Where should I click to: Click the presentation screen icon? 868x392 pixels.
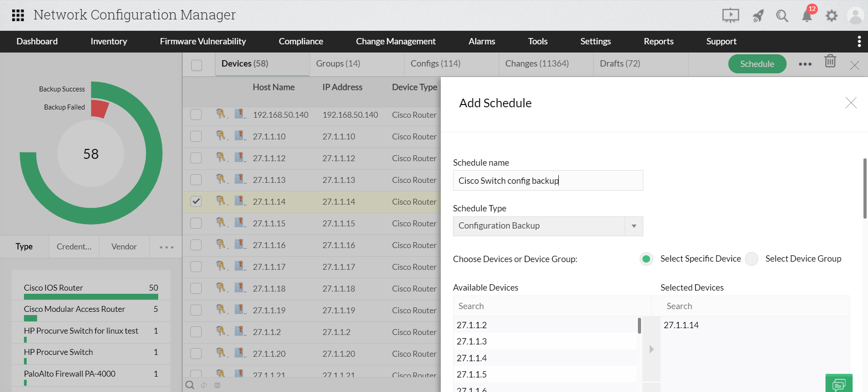click(x=731, y=15)
